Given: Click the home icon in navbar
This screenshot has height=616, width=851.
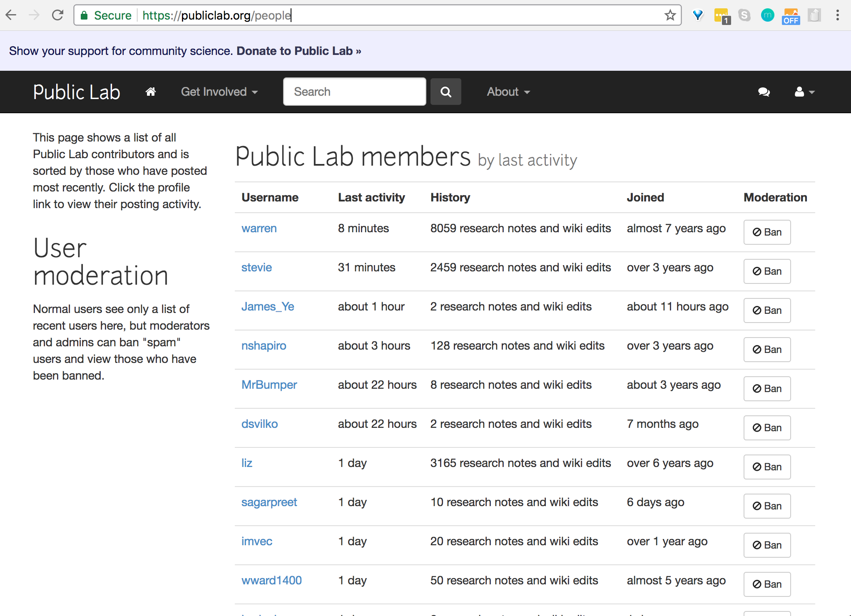Looking at the screenshot, I should [x=151, y=92].
